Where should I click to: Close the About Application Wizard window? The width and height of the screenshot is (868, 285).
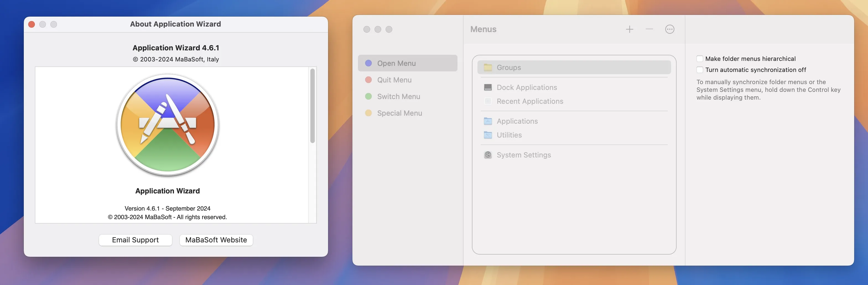[x=32, y=24]
